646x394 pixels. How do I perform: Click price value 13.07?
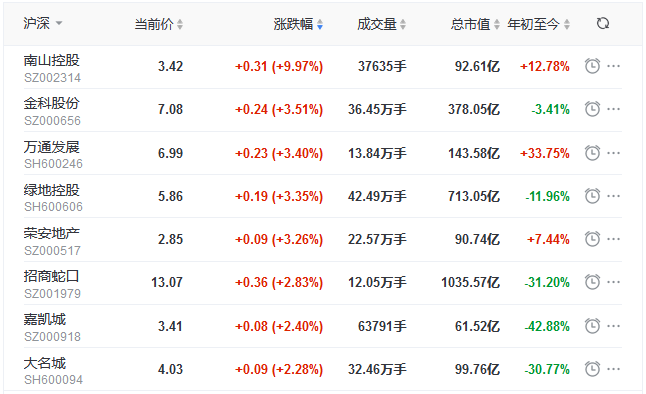point(167,282)
